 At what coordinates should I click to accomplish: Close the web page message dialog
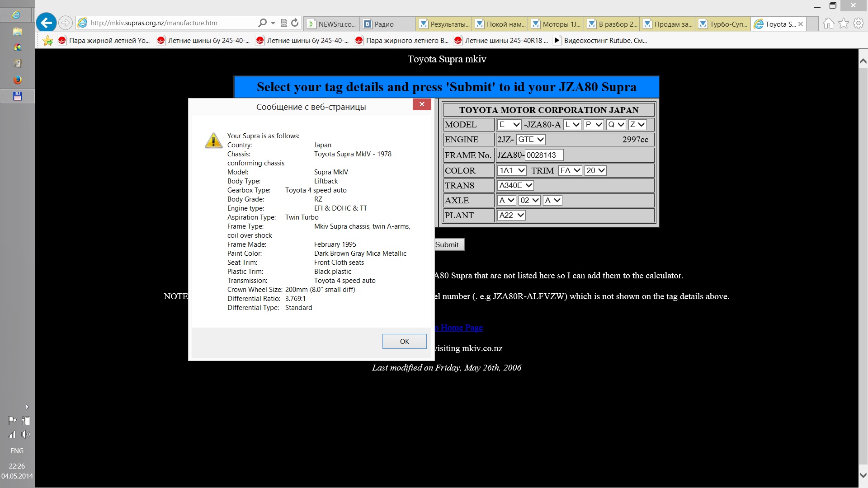[x=421, y=104]
